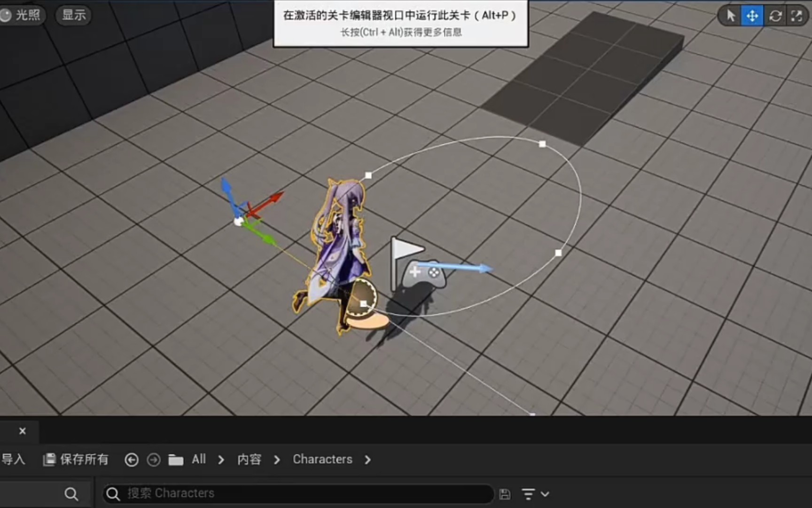The height and width of the screenshot is (508, 812).
Task: Click the white gizmo origin sphere
Action: click(239, 221)
